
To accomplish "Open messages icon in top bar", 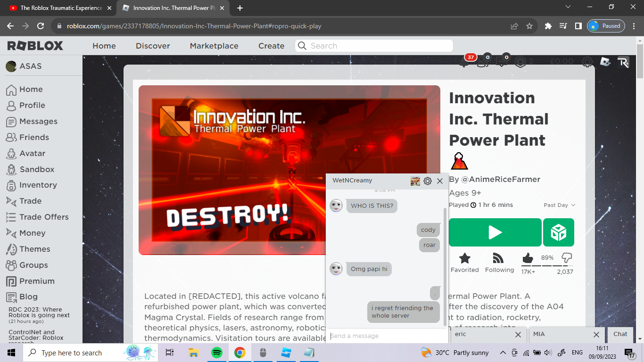I will coord(501,62).
